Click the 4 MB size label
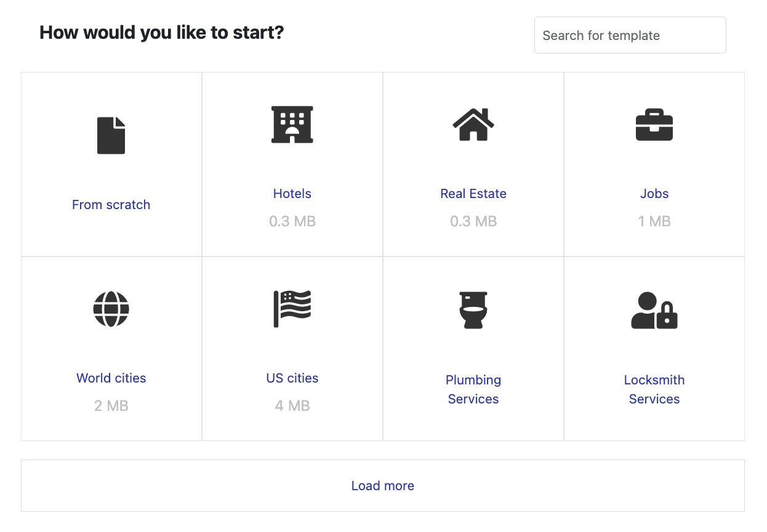Viewport: 767px width, 532px height. [x=292, y=406]
